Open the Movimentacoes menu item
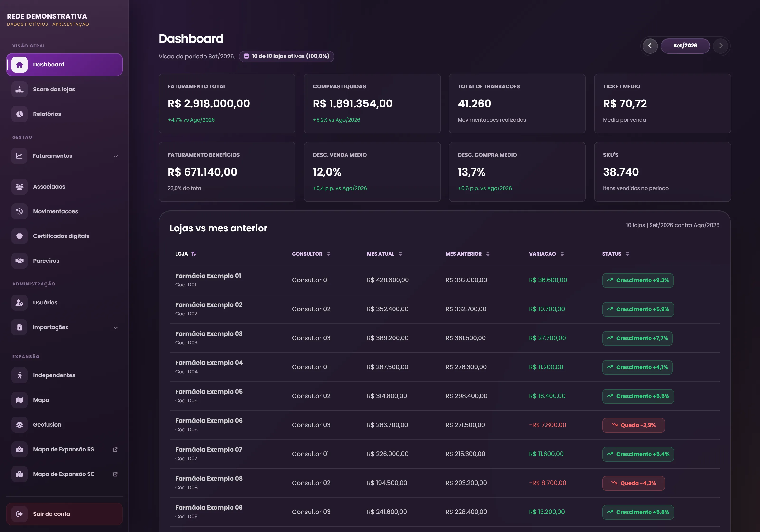This screenshot has width=760, height=532. click(64, 211)
